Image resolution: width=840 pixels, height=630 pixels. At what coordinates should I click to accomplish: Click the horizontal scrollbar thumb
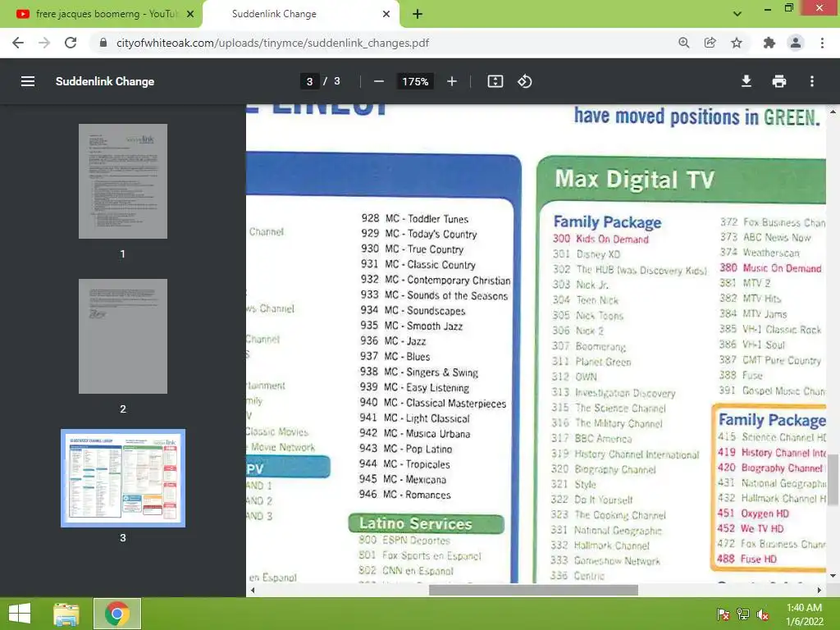pos(533,591)
